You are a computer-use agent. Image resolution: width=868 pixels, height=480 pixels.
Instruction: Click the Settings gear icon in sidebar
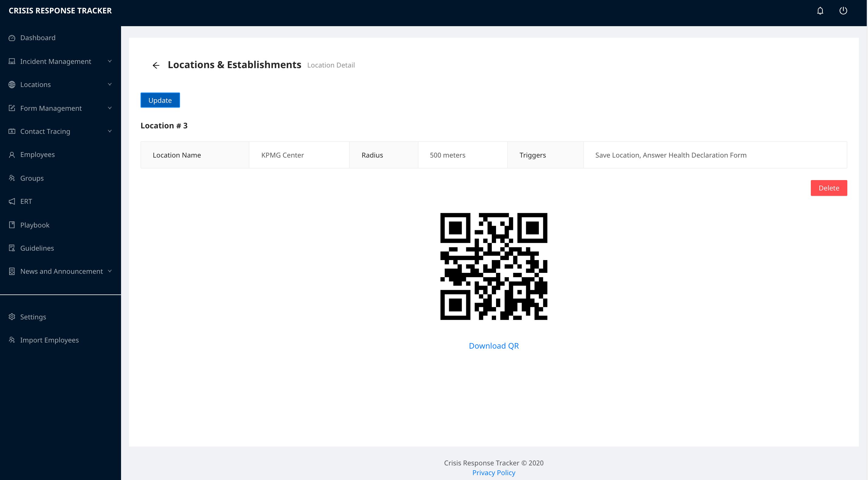tap(12, 317)
